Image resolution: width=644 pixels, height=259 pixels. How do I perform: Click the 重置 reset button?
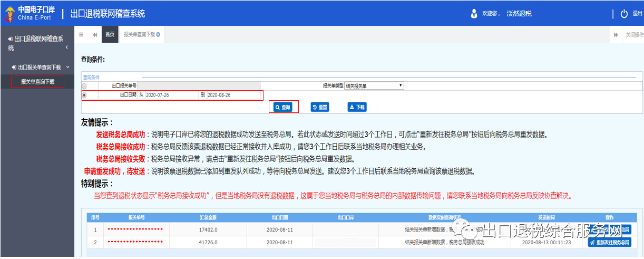point(320,107)
